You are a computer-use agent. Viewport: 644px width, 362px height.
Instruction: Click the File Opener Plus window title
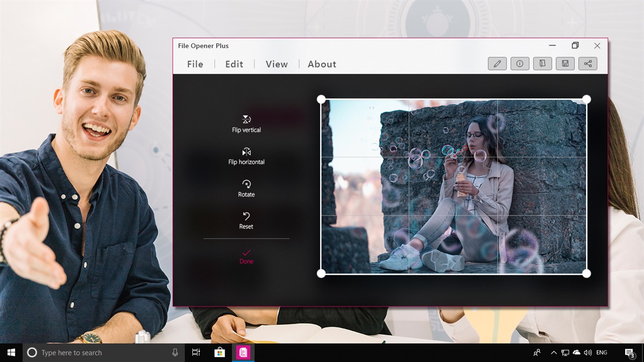pyautogui.click(x=203, y=46)
